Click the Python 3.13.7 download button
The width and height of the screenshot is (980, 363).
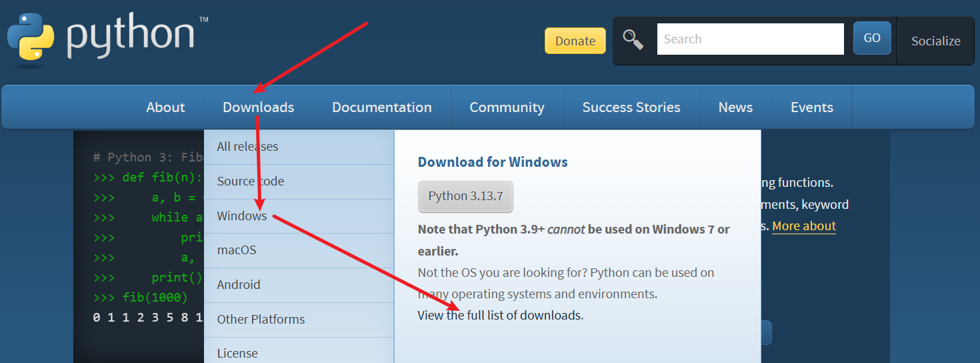(465, 196)
